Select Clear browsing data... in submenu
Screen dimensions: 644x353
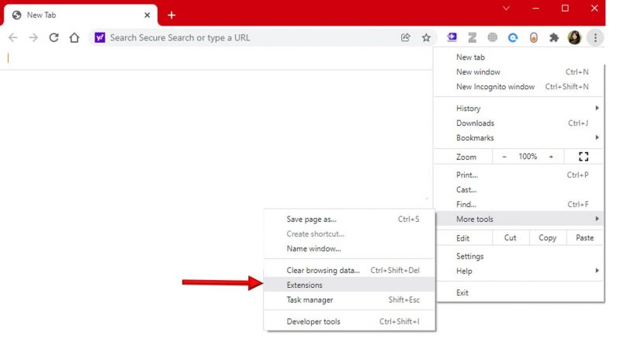(349, 271)
